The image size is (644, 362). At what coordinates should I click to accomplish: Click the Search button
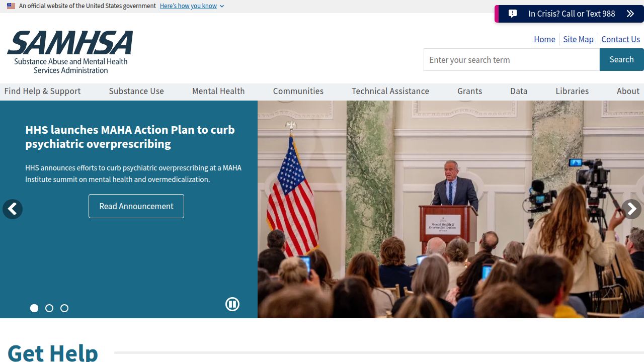point(622,59)
